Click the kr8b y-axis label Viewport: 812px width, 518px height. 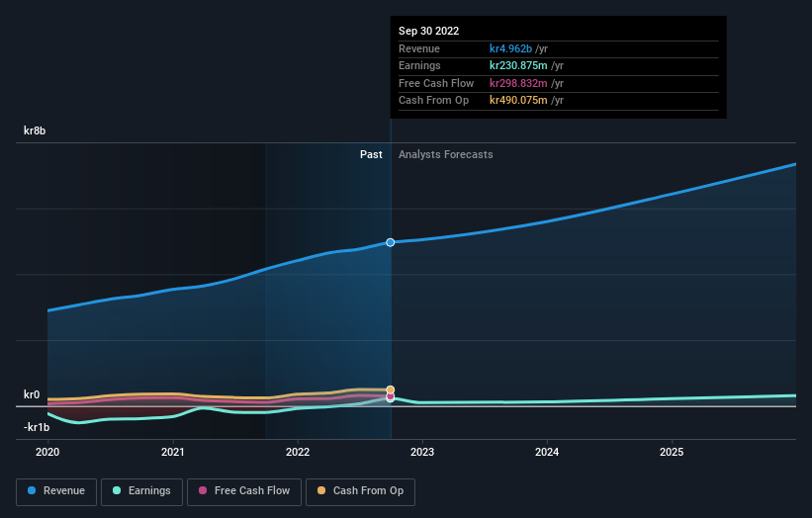[x=35, y=130]
